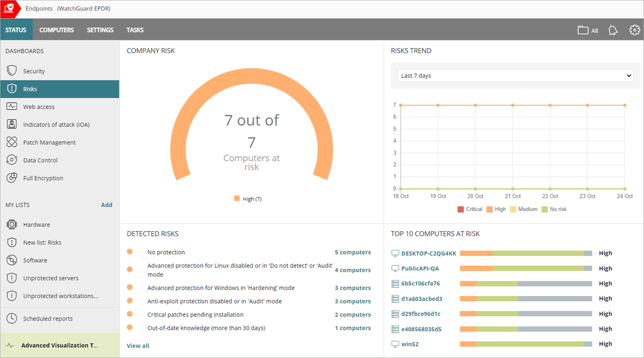This screenshot has height=358, width=644.
Task: Switch to the SETTINGS tab
Action: pos(100,30)
